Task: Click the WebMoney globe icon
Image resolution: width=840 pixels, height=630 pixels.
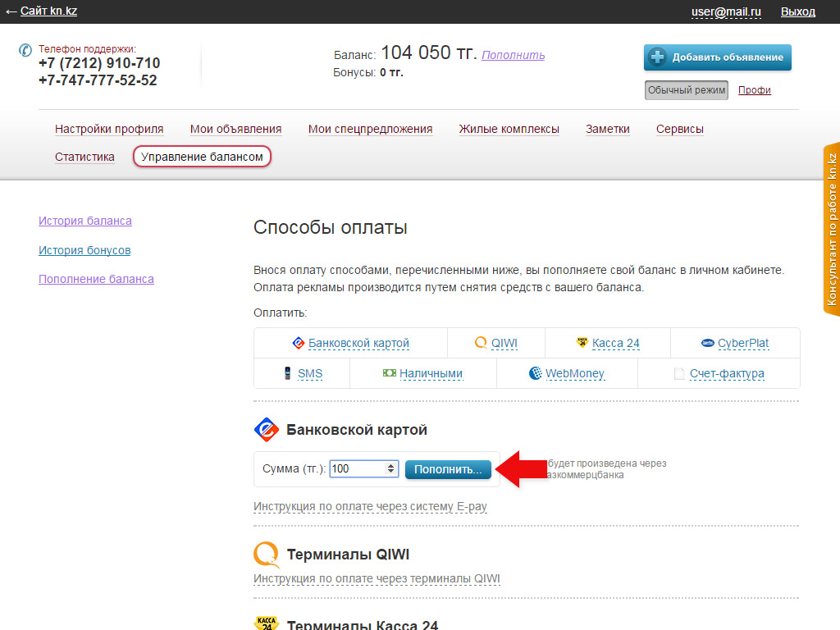Action: 536,373
